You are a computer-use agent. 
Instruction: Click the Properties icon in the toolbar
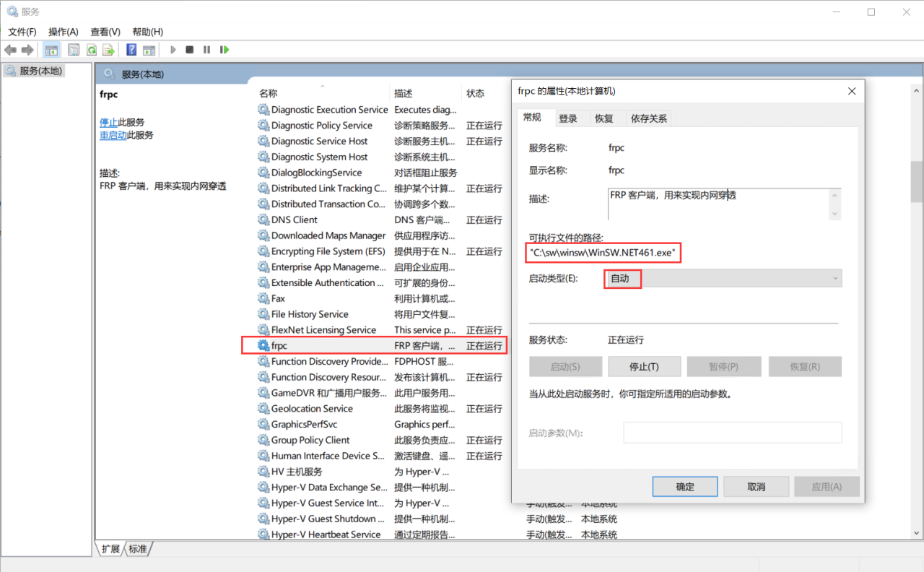click(74, 49)
